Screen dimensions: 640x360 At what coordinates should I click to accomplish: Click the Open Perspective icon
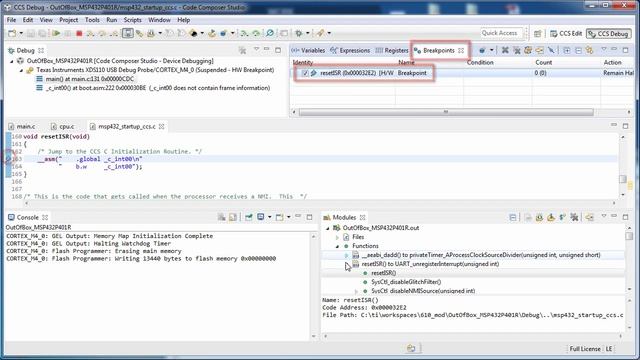click(x=538, y=33)
